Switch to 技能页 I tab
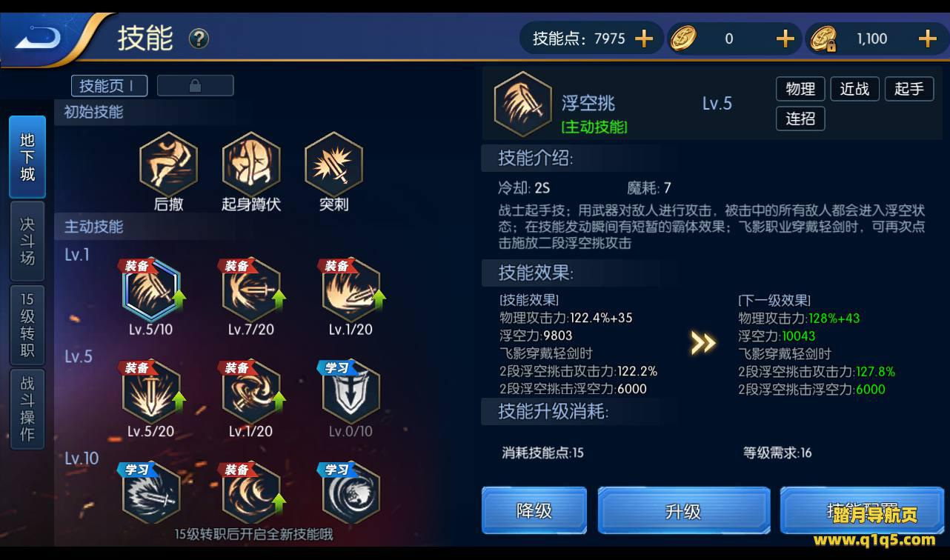This screenshot has height=560, width=950. (109, 85)
